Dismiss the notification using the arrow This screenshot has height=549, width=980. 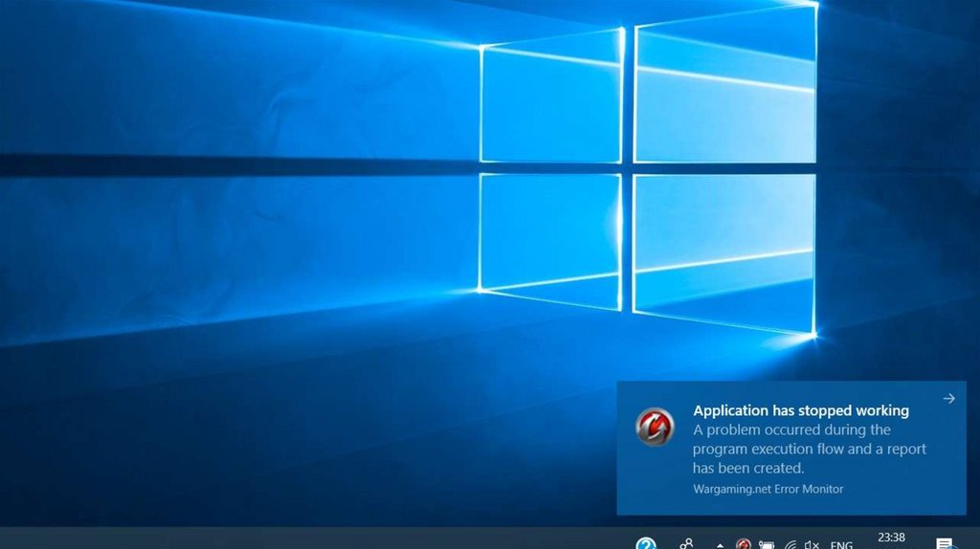click(948, 399)
